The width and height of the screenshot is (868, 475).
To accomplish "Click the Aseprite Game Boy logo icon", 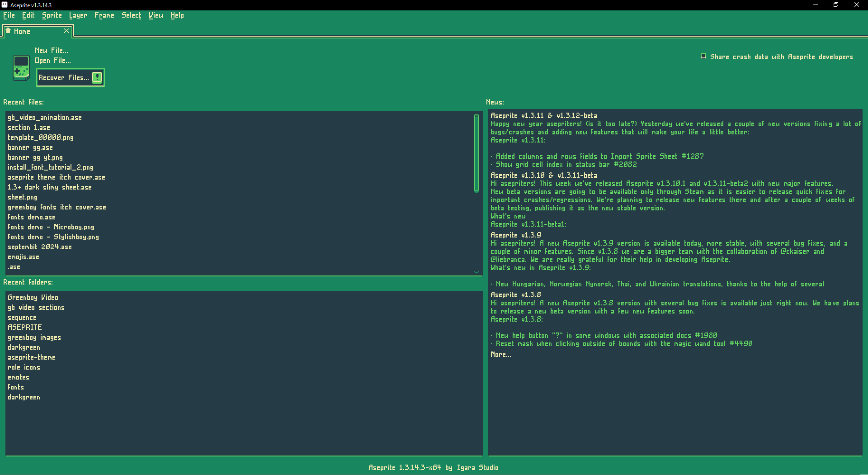I will click(x=21, y=68).
